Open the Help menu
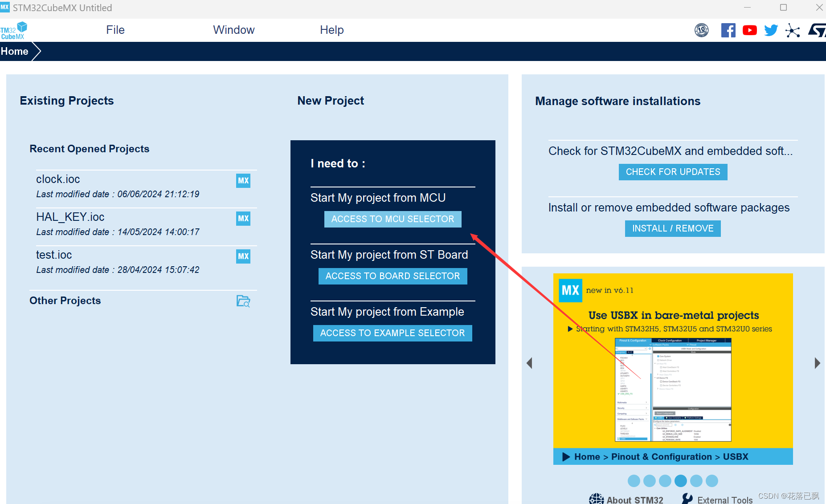Viewport: 826px width, 504px height. click(x=332, y=30)
